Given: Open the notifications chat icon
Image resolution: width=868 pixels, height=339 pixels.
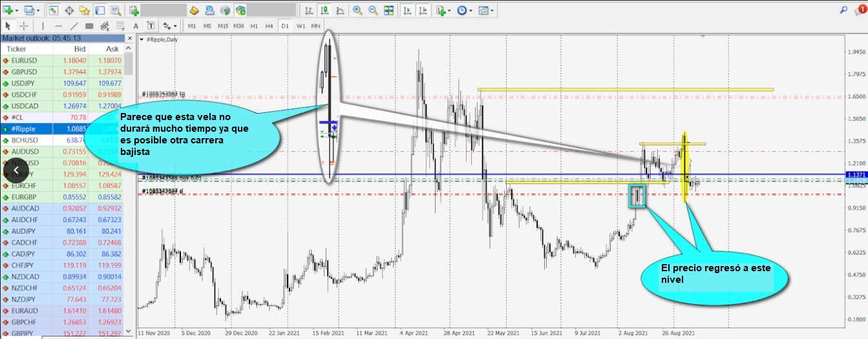Looking at the screenshot, I should [859, 10].
